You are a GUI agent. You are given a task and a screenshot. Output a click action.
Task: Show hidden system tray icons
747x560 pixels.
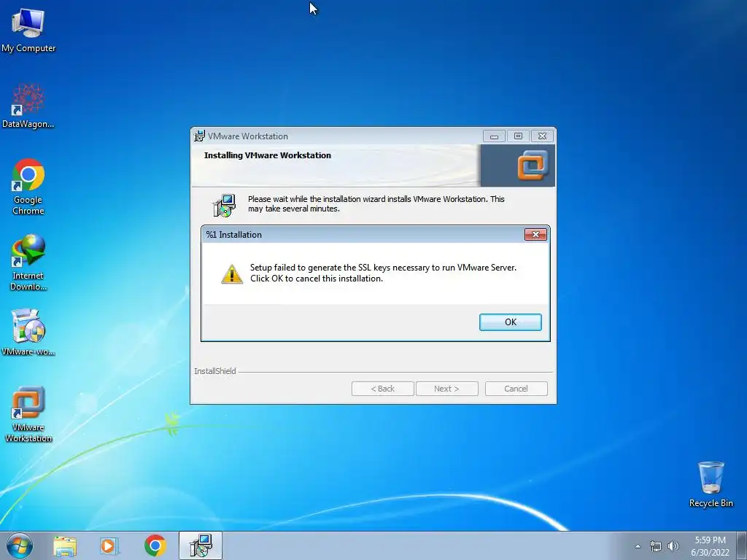[x=638, y=546]
